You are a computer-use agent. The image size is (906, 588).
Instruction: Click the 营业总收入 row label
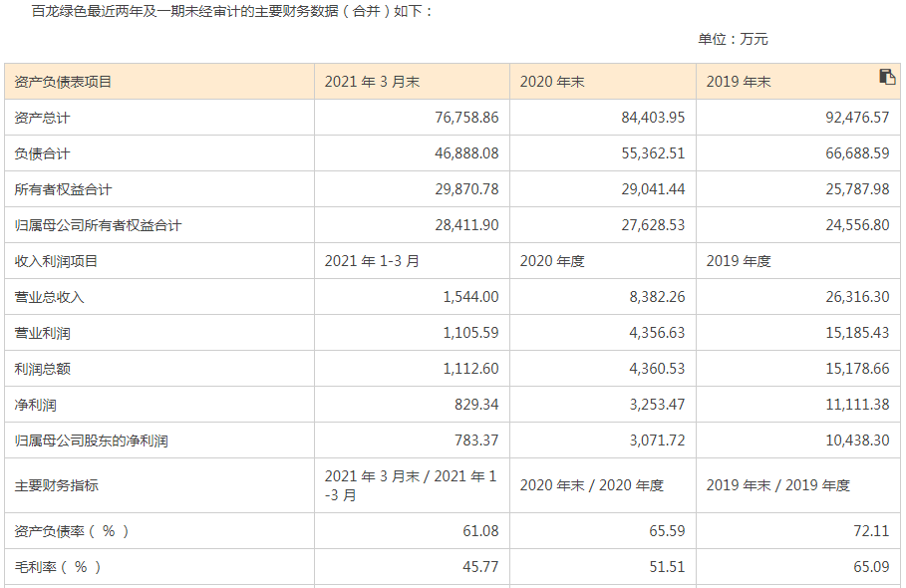49,297
